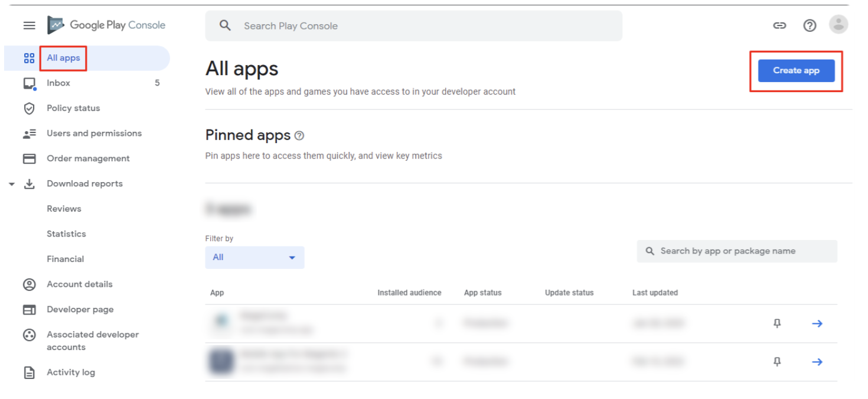Navigate to Users and permissions
The height and width of the screenshot is (399, 868).
click(x=94, y=133)
